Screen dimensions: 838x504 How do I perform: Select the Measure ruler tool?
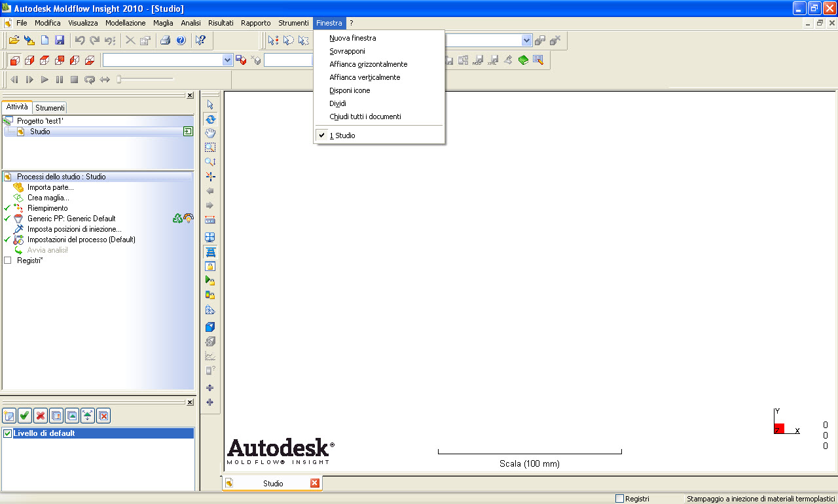coord(210,220)
